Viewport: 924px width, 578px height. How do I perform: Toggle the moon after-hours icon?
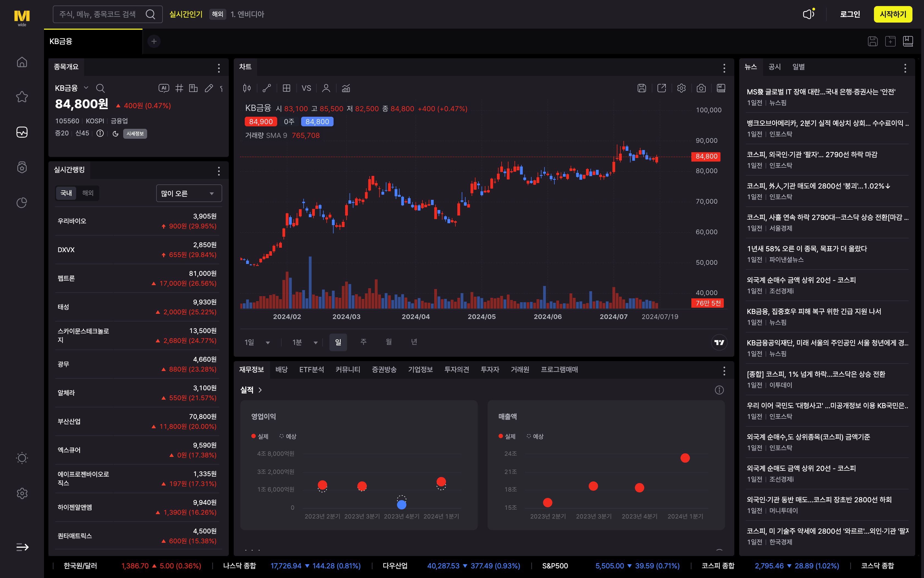click(x=115, y=133)
